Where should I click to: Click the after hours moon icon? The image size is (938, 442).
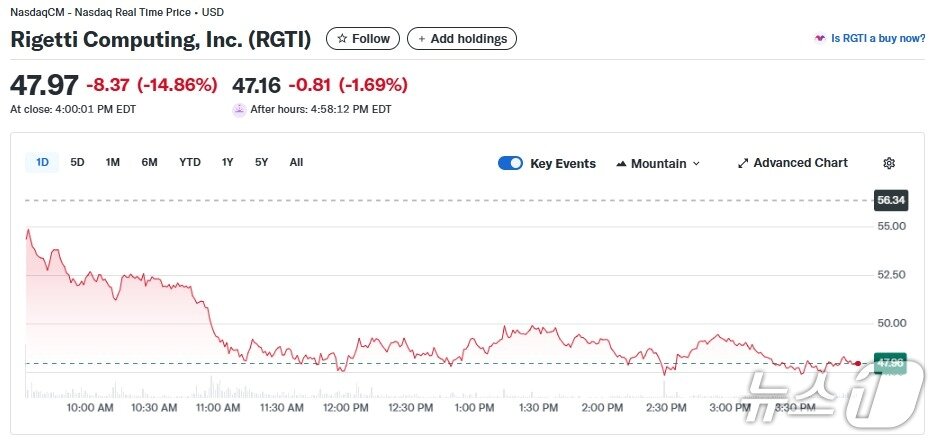pyautogui.click(x=239, y=110)
